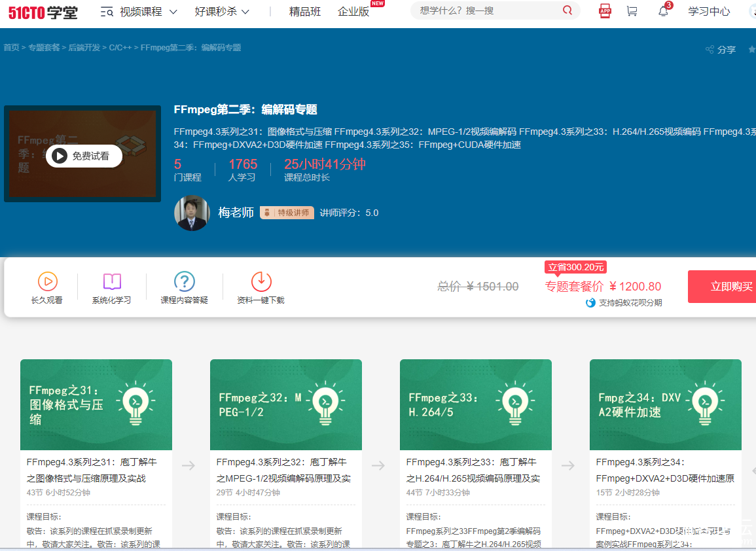Click the 课程内容答疑 question mark icon
This screenshot has width=756, height=551.
click(184, 281)
